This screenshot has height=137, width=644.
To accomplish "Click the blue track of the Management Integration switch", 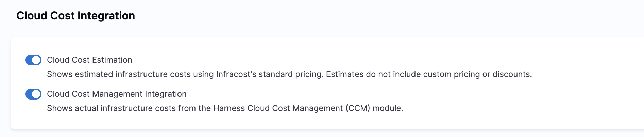I will 29,94.
